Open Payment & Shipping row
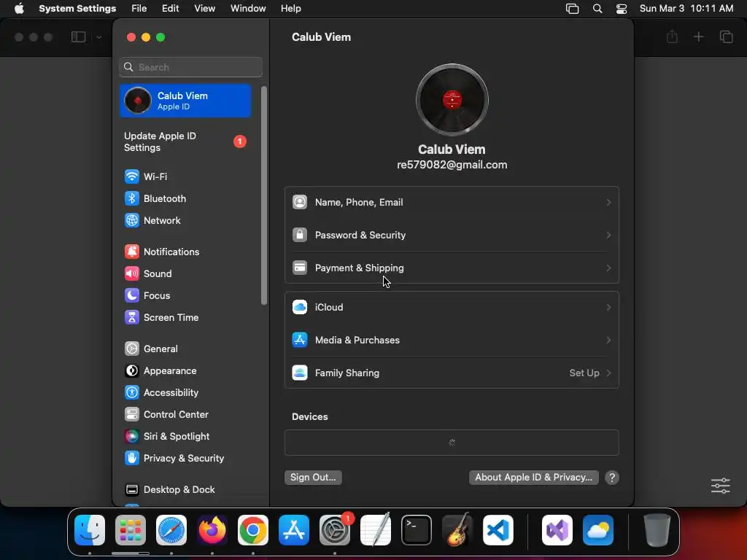The width and height of the screenshot is (747, 560). [x=452, y=268]
